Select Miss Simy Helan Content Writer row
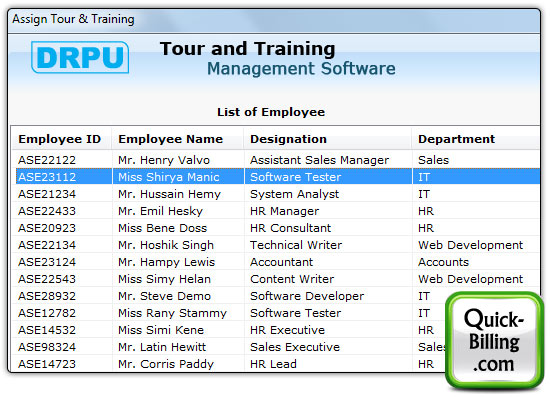The image size is (550, 397). [276, 279]
